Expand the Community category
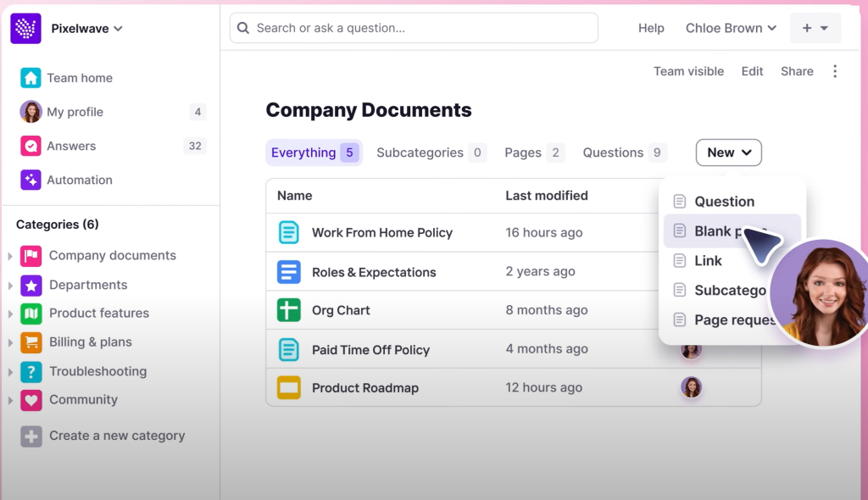The height and width of the screenshot is (500, 868). point(10,400)
